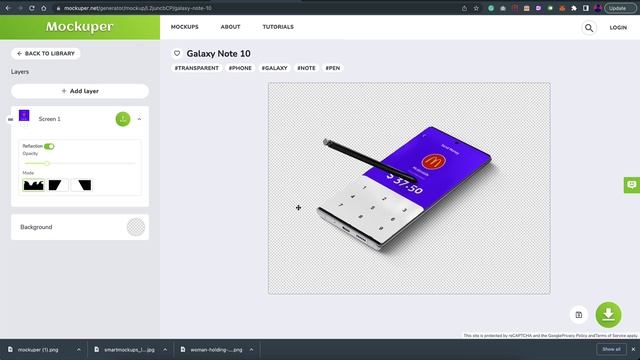Upload image with Screen 1 green button
This screenshot has height=360, width=640.
pos(123,119)
